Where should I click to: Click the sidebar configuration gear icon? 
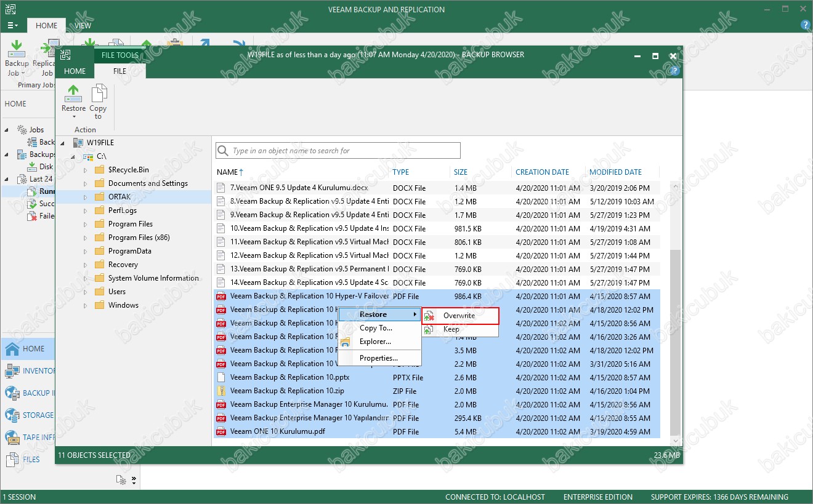121,480
